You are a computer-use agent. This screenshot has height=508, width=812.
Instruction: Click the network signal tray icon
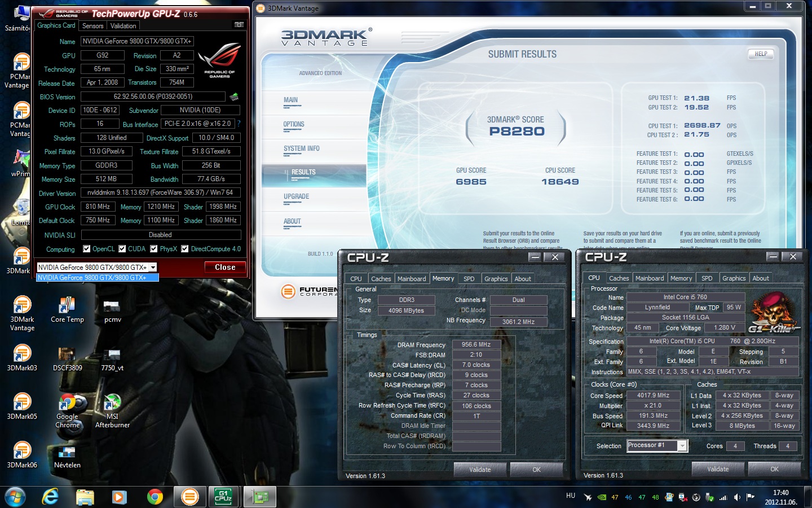point(723,497)
